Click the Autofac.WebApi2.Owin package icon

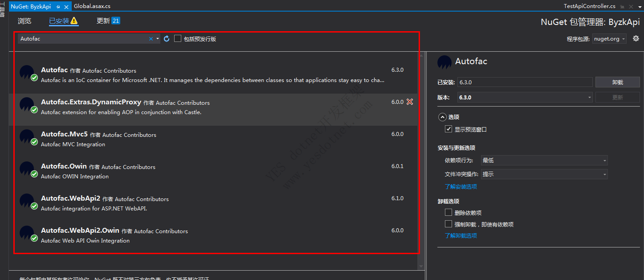[27, 233]
